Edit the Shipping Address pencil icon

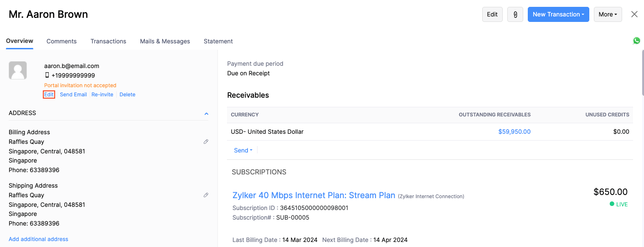pyautogui.click(x=206, y=195)
